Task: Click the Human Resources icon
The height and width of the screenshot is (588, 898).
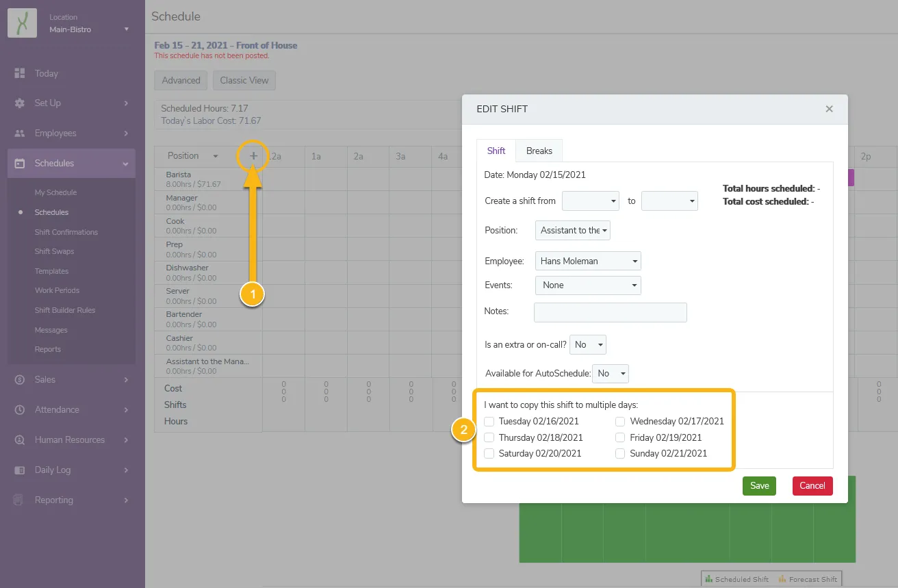Action: click(20, 440)
